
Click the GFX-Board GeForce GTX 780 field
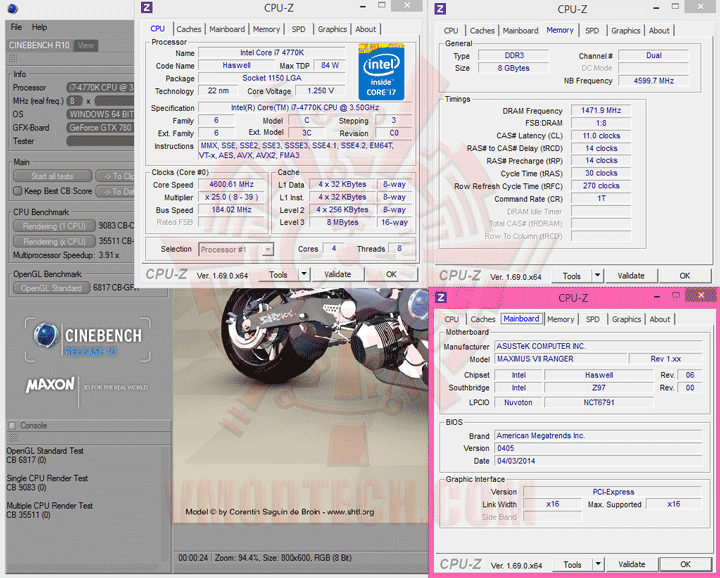(x=100, y=128)
